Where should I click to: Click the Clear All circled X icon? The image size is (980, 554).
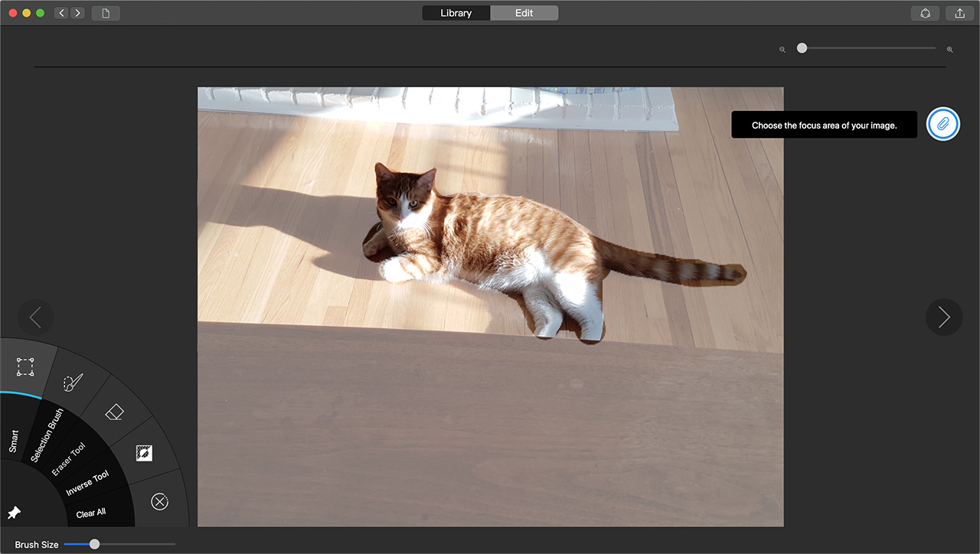(x=159, y=501)
